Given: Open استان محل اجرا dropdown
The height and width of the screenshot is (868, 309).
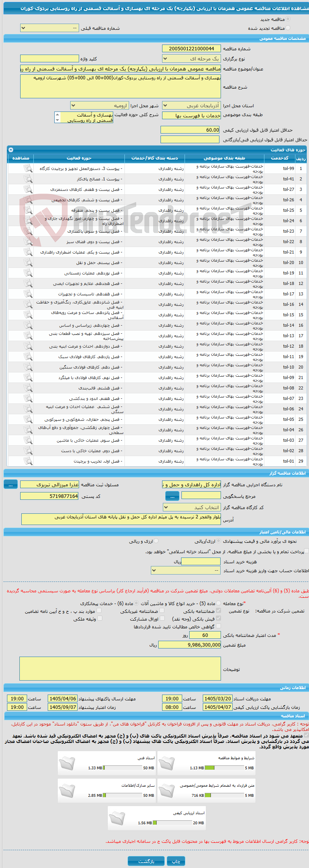Looking at the screenshot, I should 192,105.
